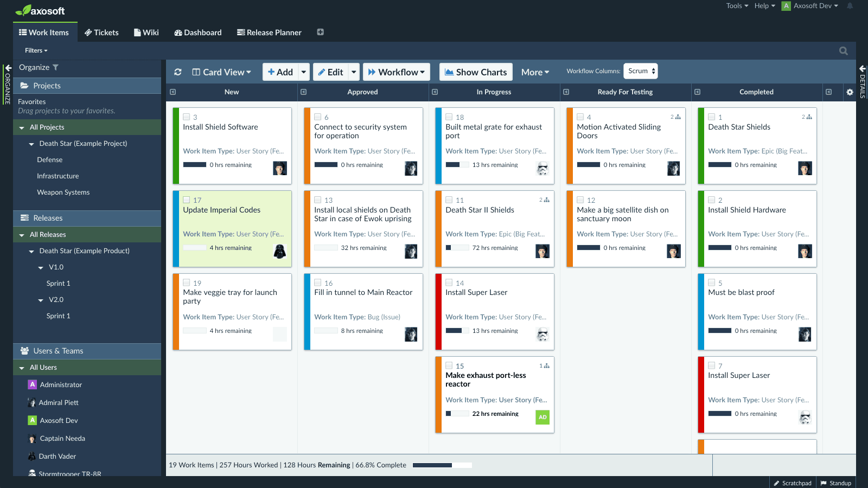Open the Workflow Columns Scrum dropdown

641,71
